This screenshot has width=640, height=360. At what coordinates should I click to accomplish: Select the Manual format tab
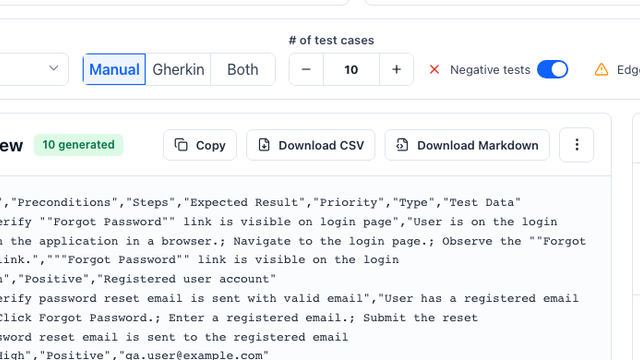114,69
